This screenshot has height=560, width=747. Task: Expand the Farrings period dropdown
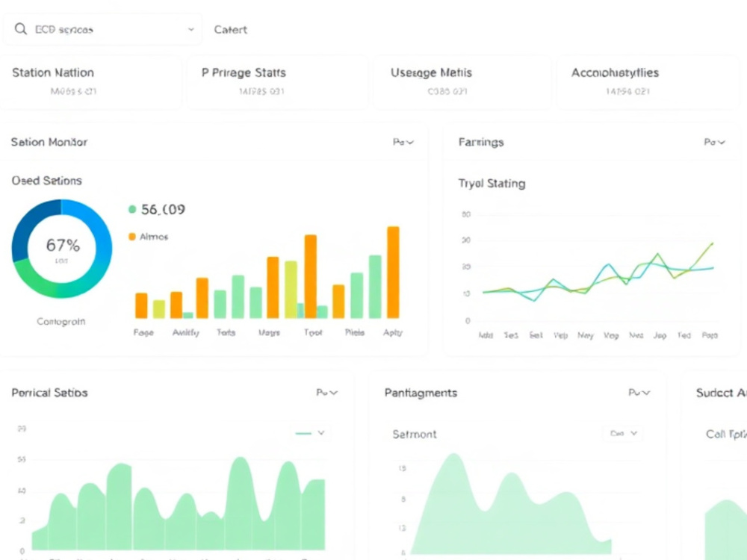(x=714, y=142)
